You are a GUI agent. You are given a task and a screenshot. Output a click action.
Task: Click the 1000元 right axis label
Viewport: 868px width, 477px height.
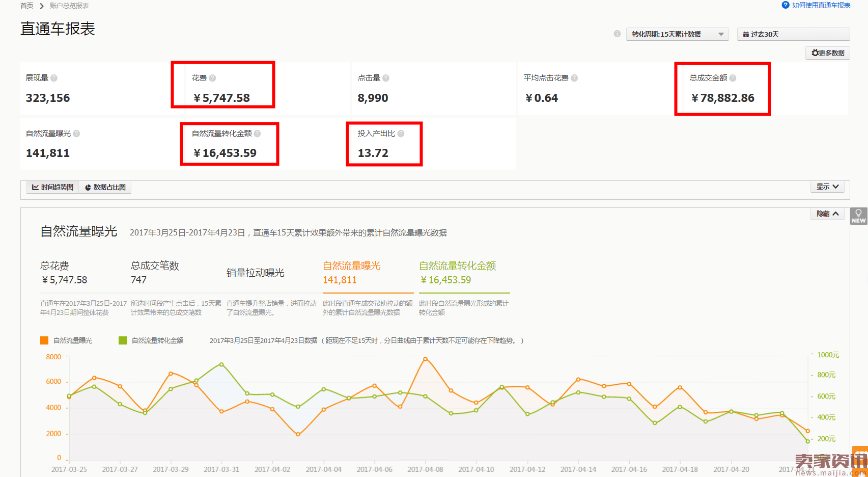pos(828,355)
